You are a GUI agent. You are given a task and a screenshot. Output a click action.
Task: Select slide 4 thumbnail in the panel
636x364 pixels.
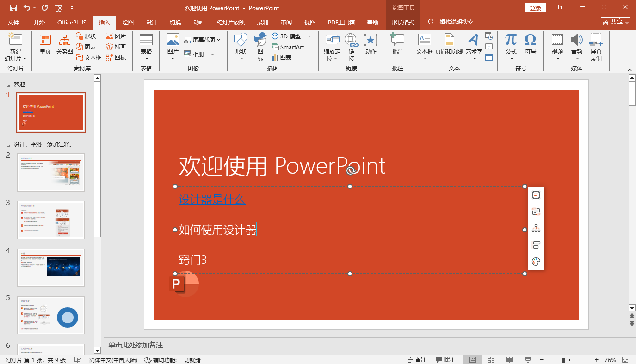51,267
